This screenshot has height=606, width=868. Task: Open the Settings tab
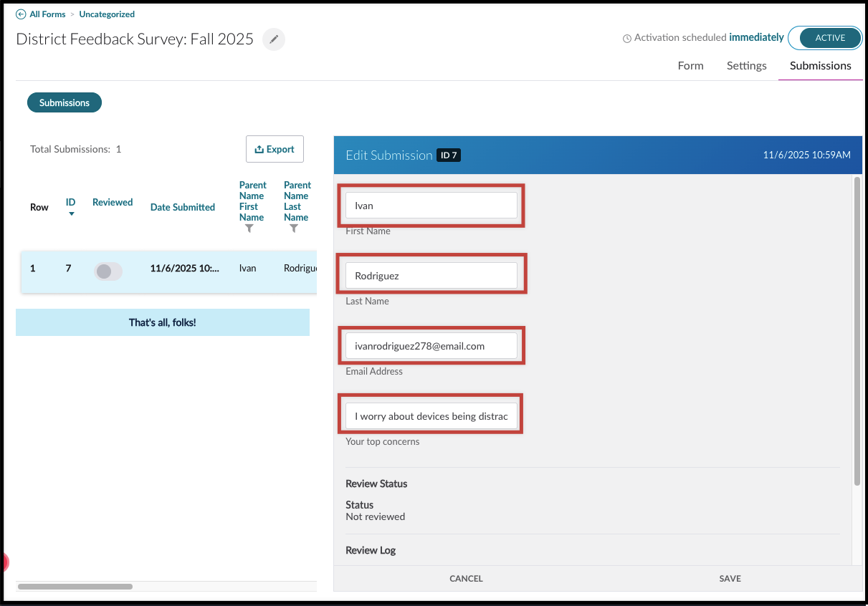click(746, 65)
